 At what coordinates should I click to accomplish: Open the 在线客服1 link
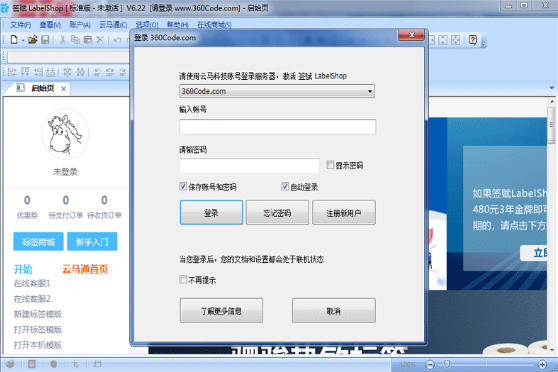(32, 283)
